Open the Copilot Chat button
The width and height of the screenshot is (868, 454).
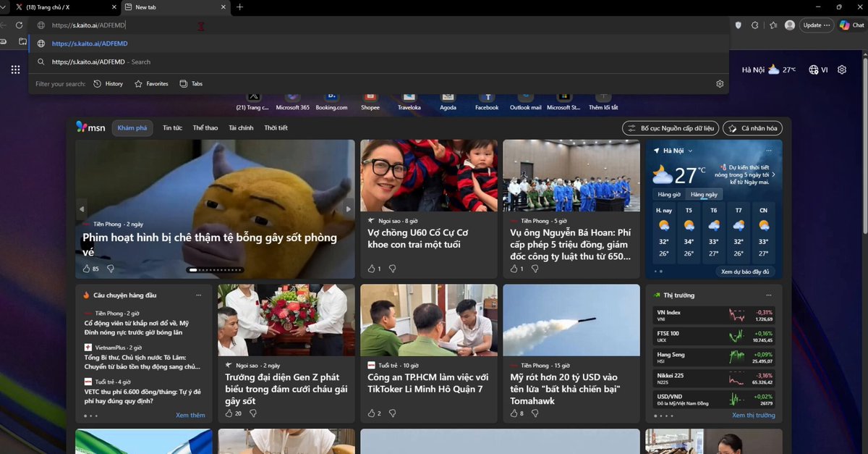[851, 25]
